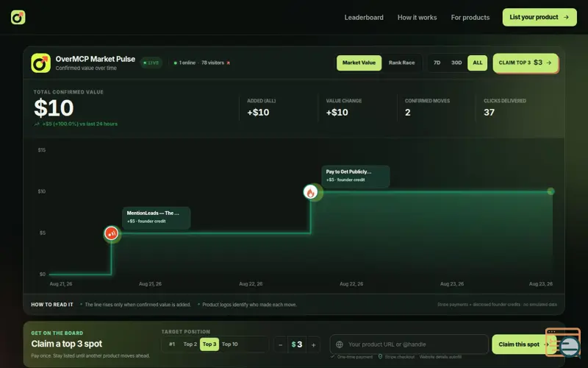Go to How it works
This screenshot has width=588, height=368.
pyautogui.click(x=417, y=17)
